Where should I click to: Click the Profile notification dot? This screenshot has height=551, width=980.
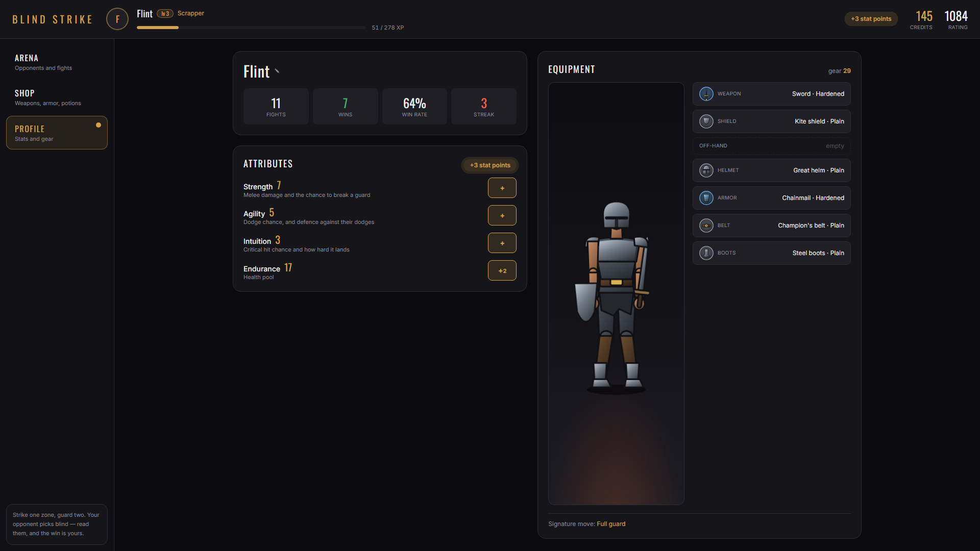tap(99, 125)
